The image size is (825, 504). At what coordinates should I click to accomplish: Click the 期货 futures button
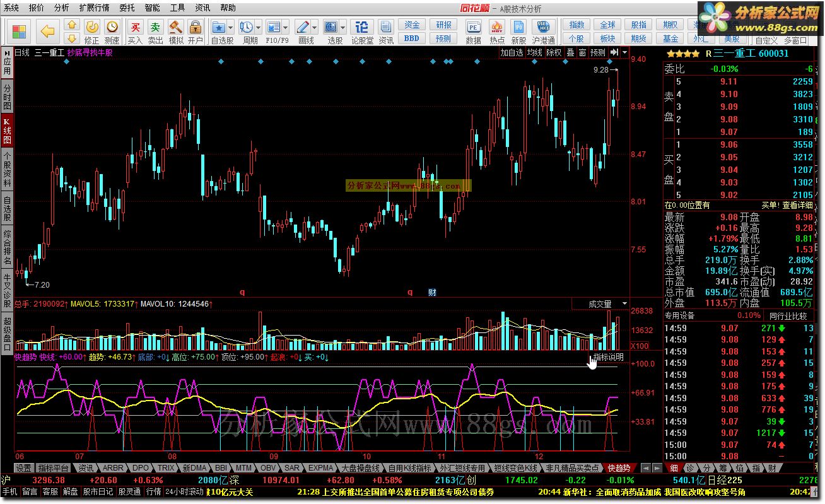tap(639, 38)
